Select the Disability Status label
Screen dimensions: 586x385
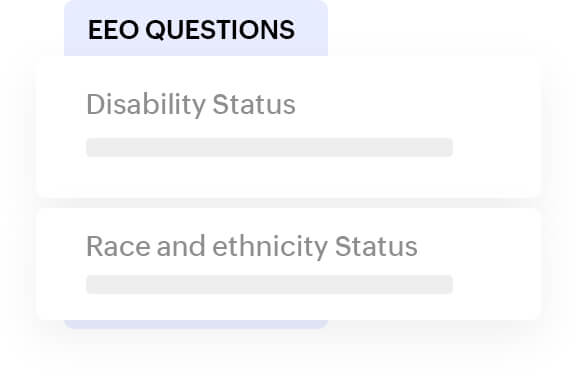(191, 104)
